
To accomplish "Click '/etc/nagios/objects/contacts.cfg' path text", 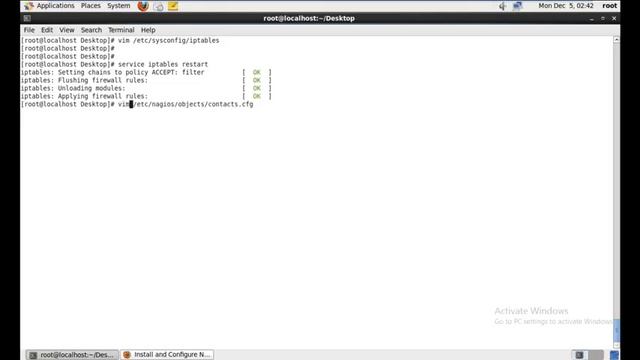I will [x=193, y=104].
